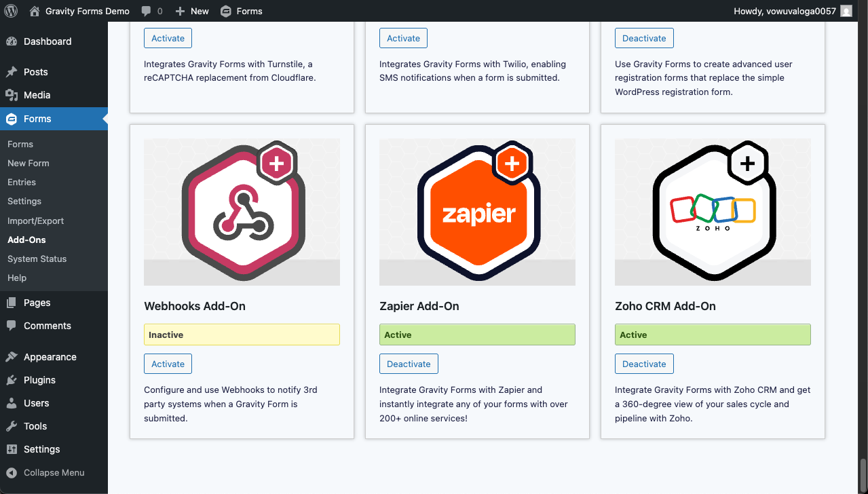Open Dashboard from sidebar

(x=47, y=41)
